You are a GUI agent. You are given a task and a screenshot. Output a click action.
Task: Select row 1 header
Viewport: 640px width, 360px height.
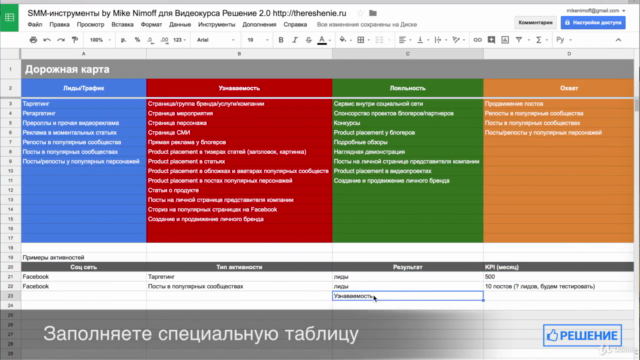tap(10, 69)
